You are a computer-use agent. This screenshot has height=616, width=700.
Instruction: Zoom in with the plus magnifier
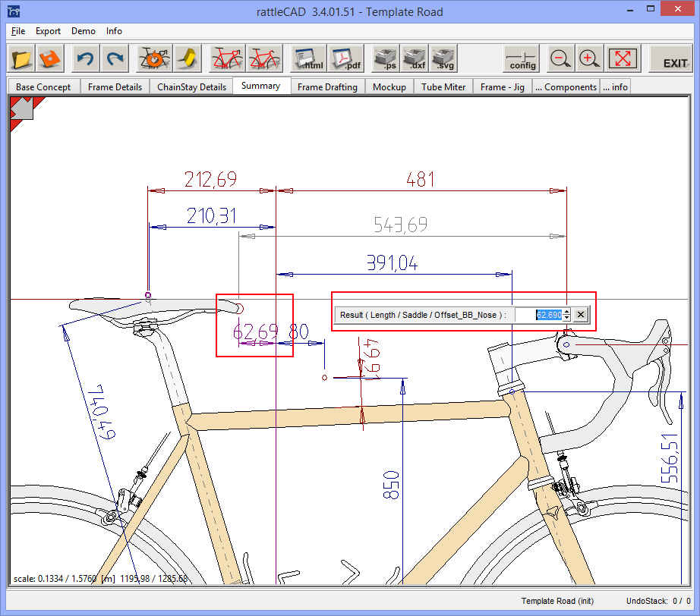tap(589, 58)
